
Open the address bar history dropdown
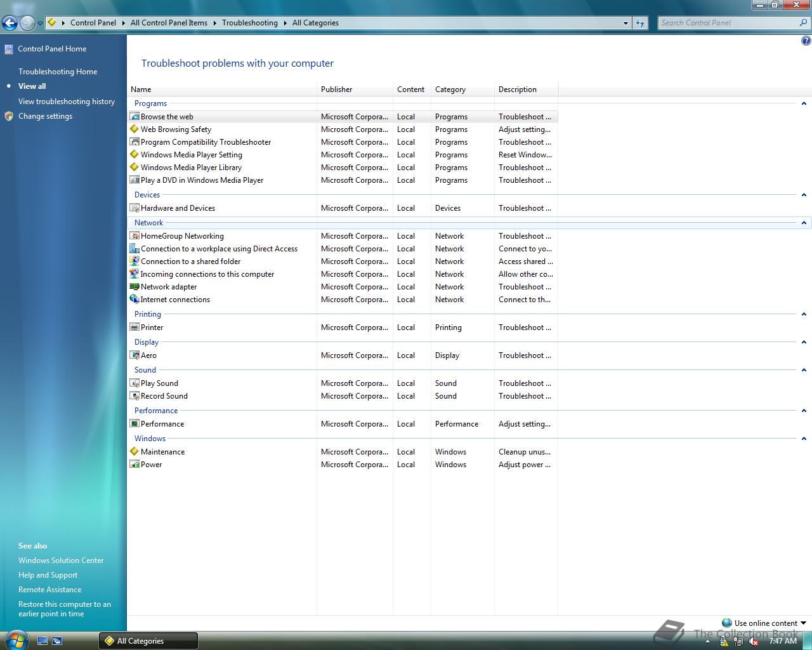(625, 23)
